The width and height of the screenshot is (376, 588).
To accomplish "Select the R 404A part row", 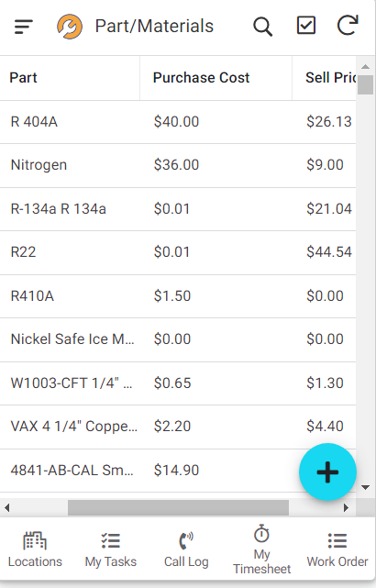I will pyautogui.click(x=178, y=122).
